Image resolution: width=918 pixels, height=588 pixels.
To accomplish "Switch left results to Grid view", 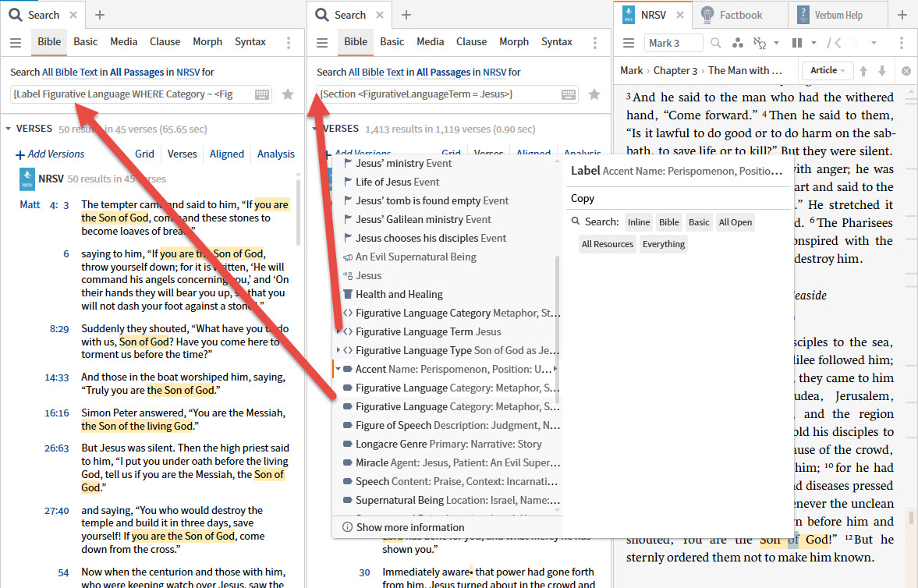I will pos(144,154).
